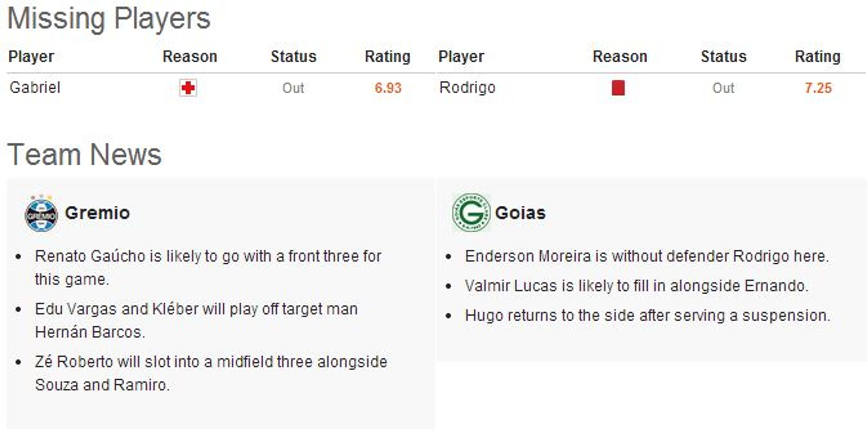Click the Gremio team name heading
868x429 pixels.
97,213
